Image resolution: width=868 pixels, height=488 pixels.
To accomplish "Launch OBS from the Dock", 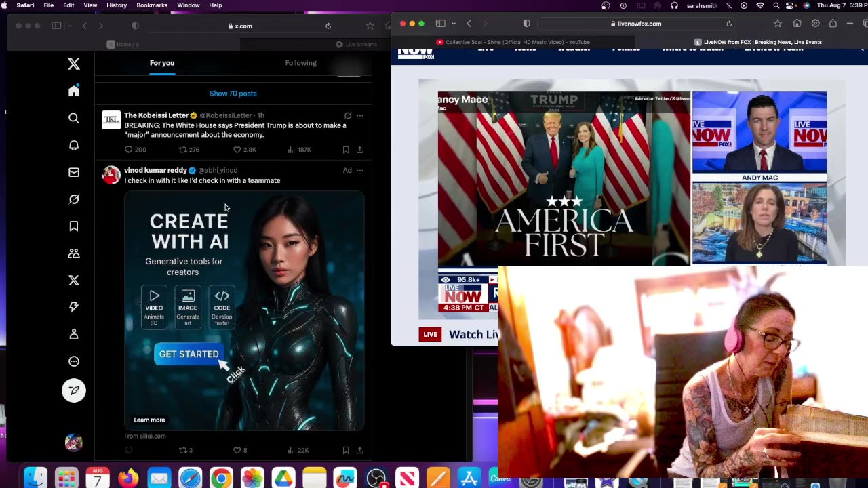I will (x=376, y=479).
